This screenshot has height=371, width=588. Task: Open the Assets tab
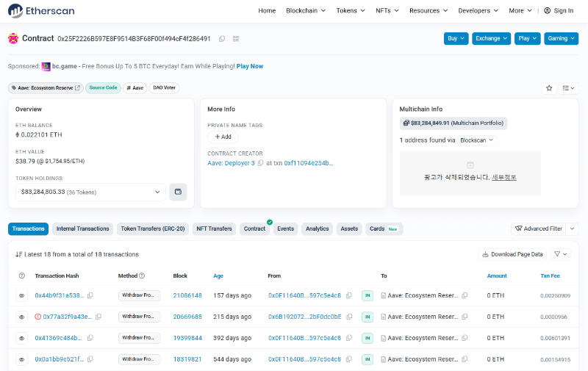click(349, 228)
